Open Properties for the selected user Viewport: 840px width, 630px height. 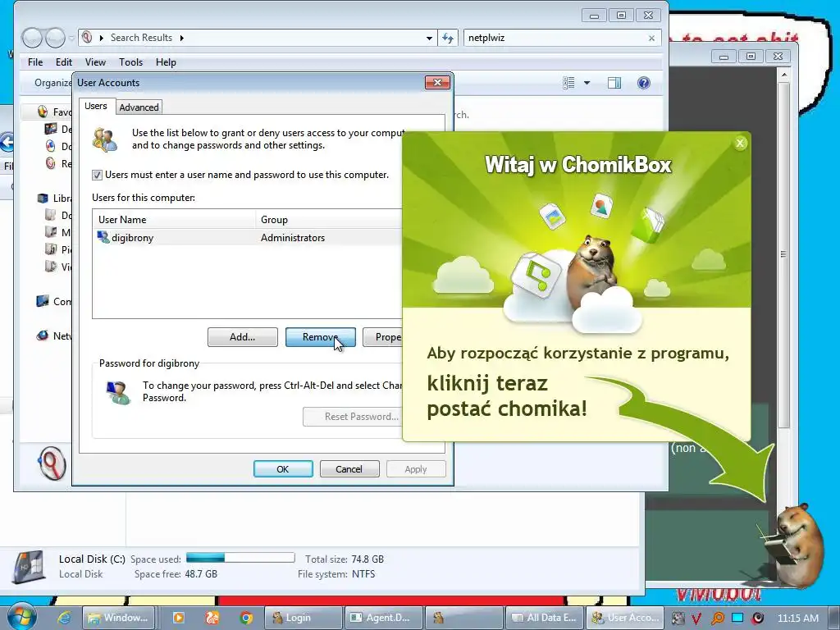click(x=382, y=337)
